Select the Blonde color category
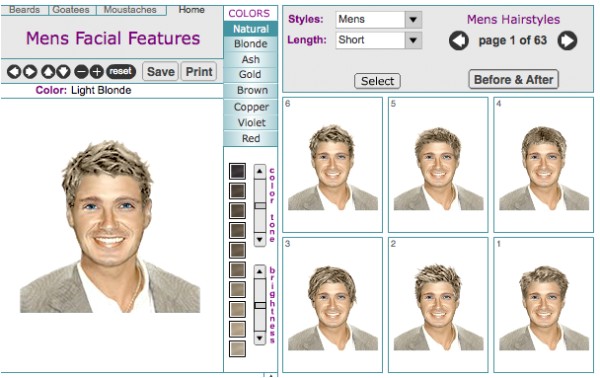The width and height of the screenshot is (600, 378). 251,44
